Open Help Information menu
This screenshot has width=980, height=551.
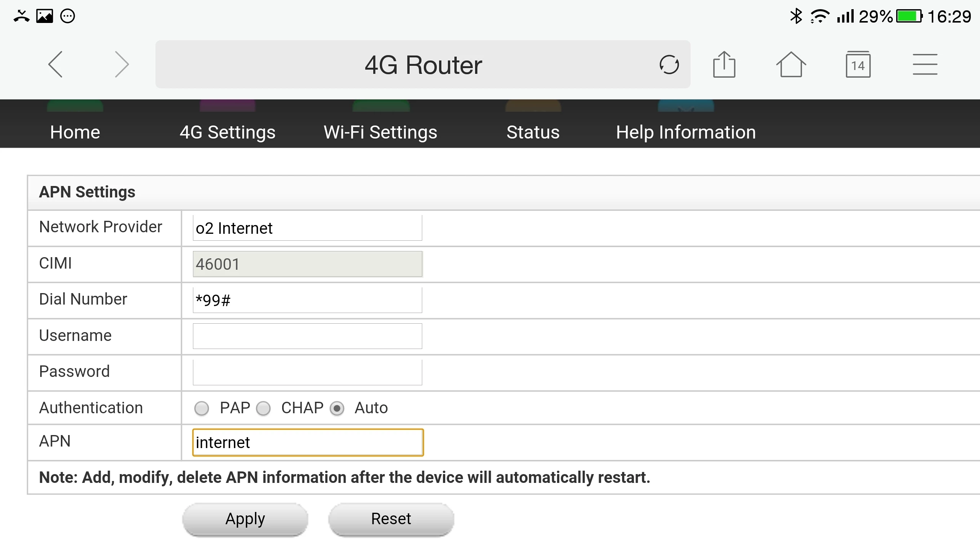[x=686, y=132]
